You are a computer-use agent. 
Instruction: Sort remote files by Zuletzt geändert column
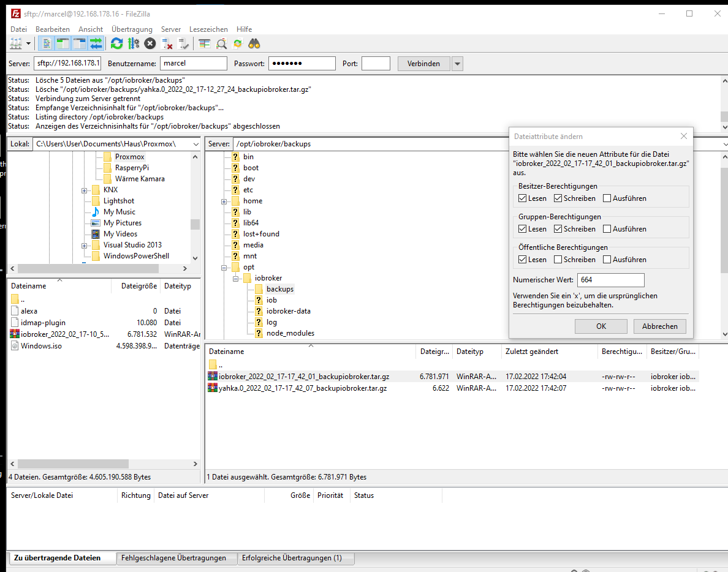tap(549, 352)
